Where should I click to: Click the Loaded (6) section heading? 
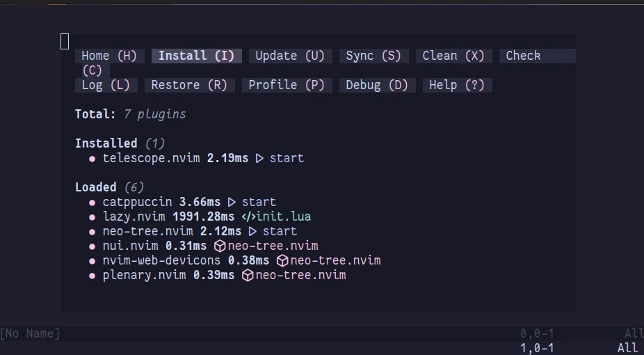tap(109, 187)
